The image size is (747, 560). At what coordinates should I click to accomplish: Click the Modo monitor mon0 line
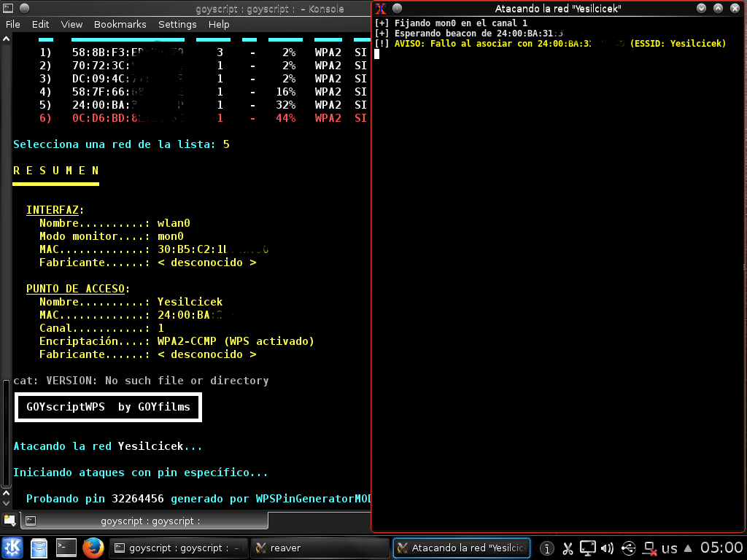coord(112,236)
